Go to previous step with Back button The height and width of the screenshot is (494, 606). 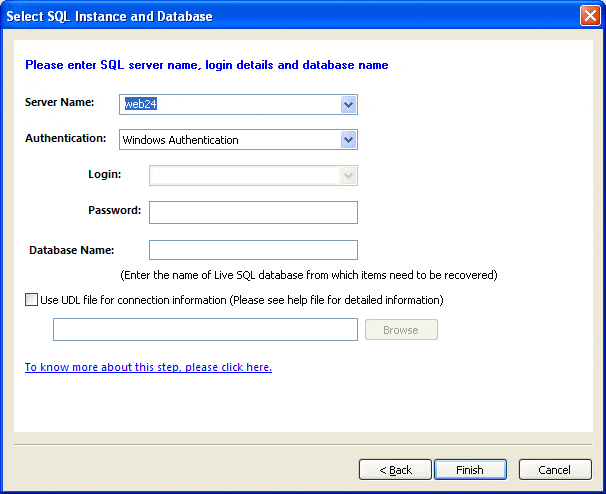(x=395, y=470)
